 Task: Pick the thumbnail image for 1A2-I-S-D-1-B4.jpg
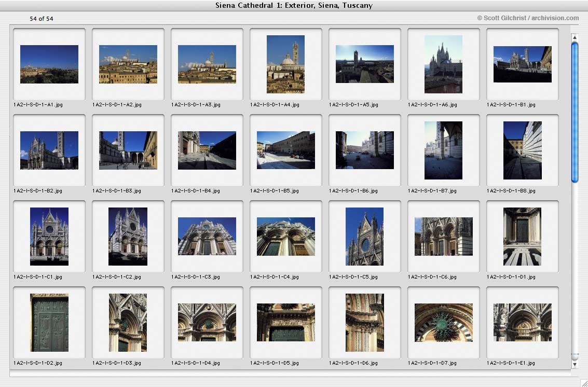coord(207,150)
